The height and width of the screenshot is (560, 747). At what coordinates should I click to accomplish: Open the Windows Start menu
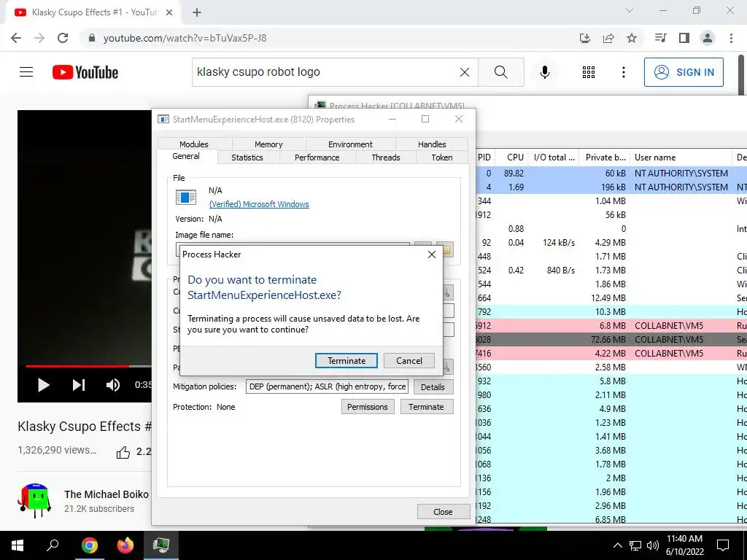18,545
